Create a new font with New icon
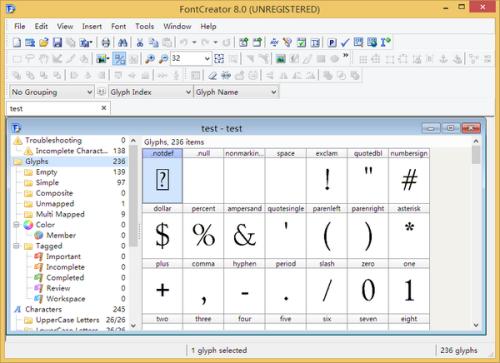This screenshot has height=363, width=500. coord(17,42)
